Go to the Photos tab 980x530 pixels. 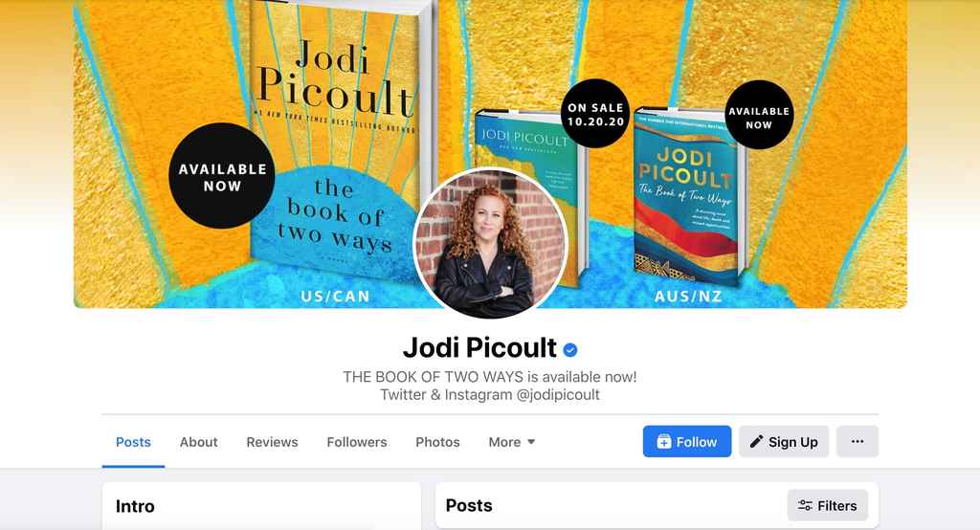437,442
